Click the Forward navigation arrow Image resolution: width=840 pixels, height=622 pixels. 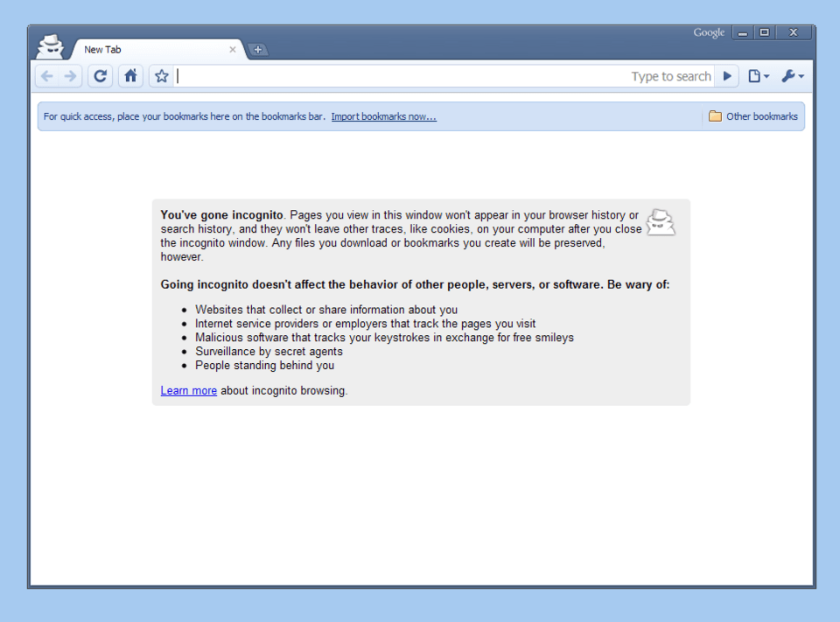tap(71, 76)
